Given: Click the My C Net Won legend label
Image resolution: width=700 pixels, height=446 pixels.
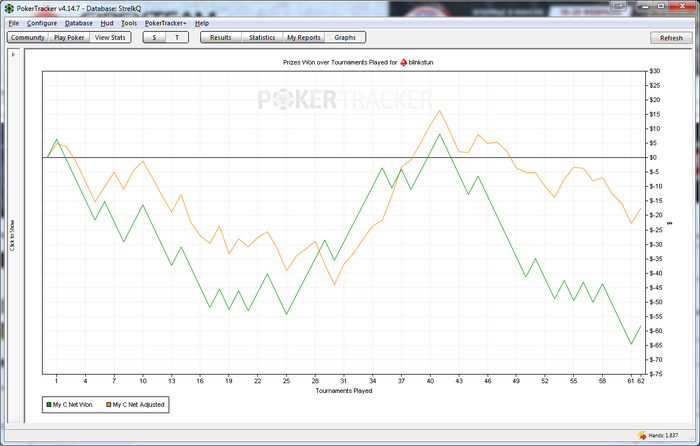Looking at the screenshot, I should 73,404.
